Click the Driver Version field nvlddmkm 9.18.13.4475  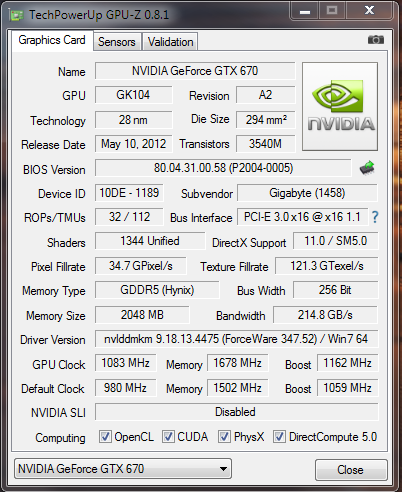click(237, 339)
